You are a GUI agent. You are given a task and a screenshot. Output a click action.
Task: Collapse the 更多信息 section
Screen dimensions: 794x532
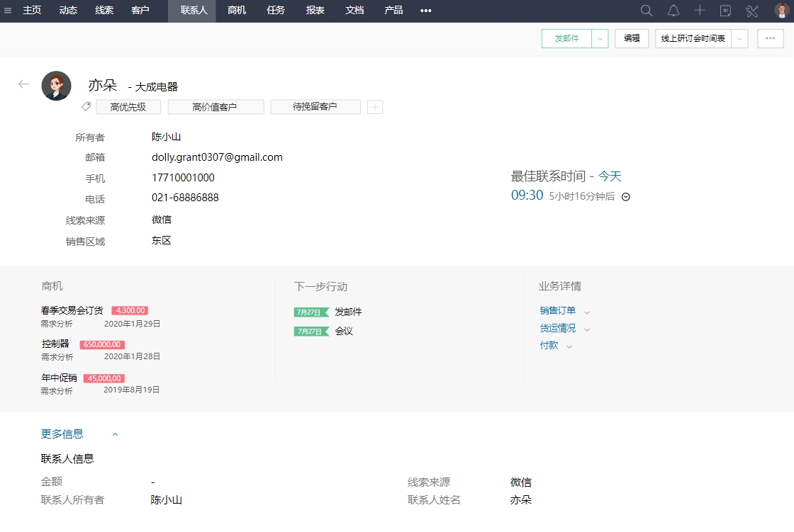click(115, 434)
